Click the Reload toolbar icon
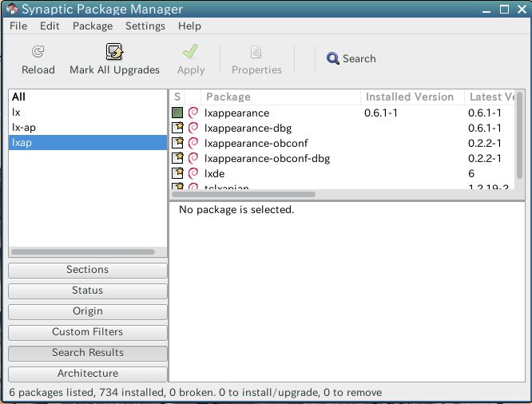The height and width of the screenshot is (404, 532). (x=38, y=52)
